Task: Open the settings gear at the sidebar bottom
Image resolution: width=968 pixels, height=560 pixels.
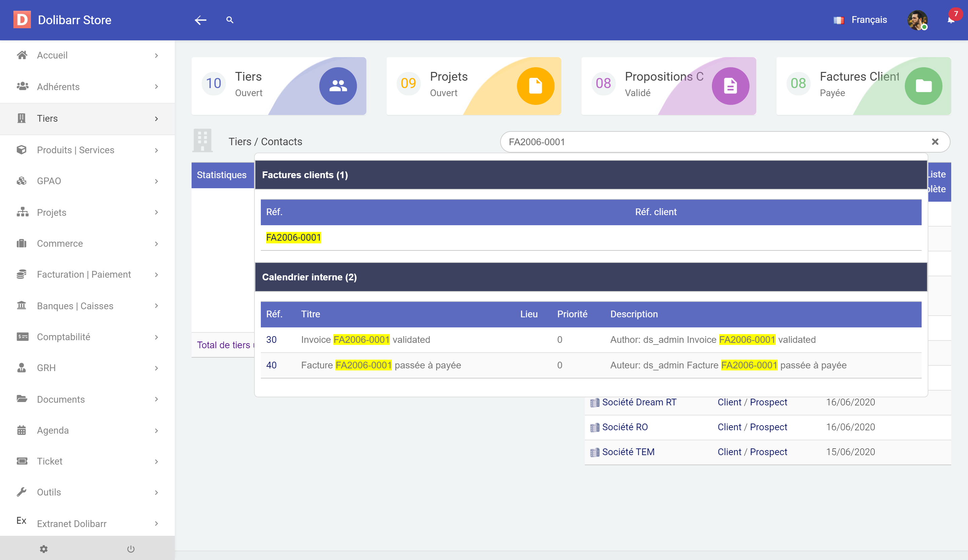Action: pyautogui.click(x=44, y=549)
